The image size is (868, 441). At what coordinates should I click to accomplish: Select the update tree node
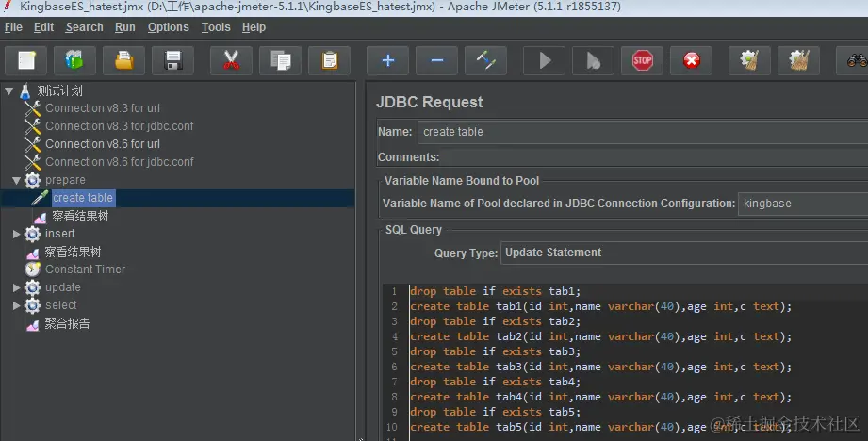pyautogui.click(x=62, y=287)
